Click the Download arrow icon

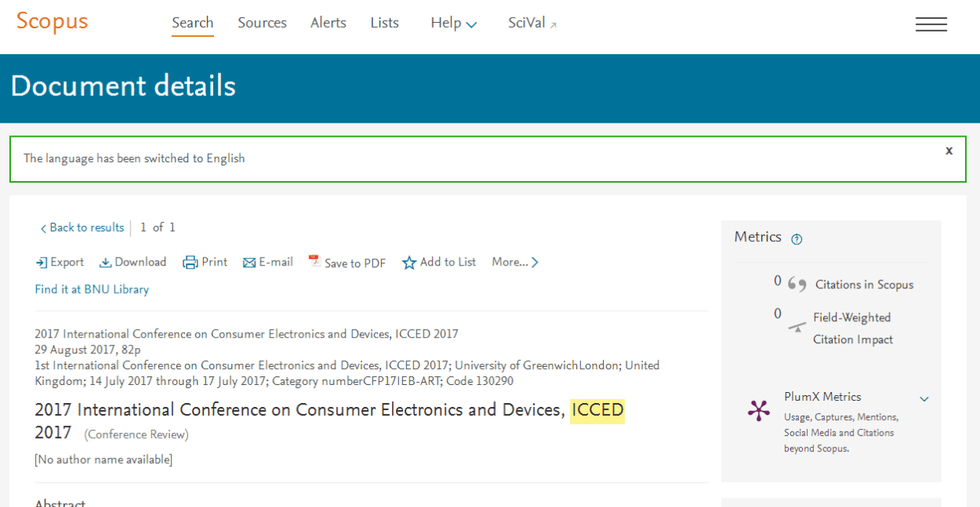tap(105, 263)
